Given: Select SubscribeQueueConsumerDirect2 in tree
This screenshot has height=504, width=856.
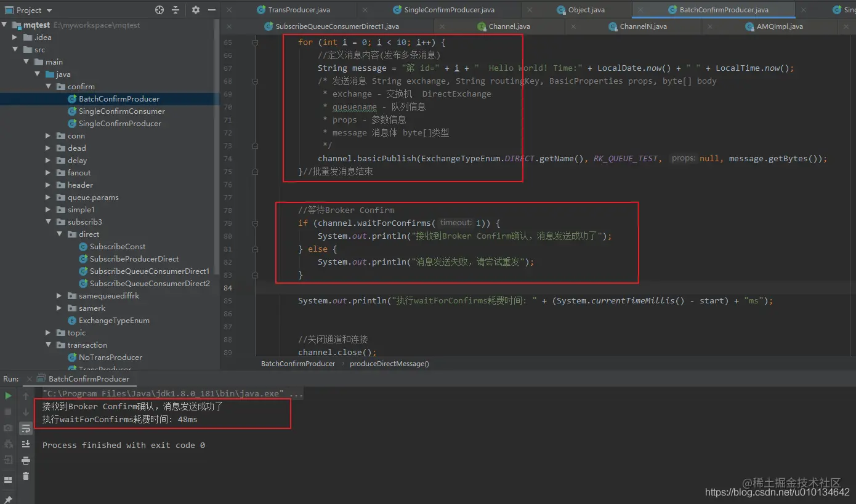Looking at the screenshot, I should tap(150, 284).
